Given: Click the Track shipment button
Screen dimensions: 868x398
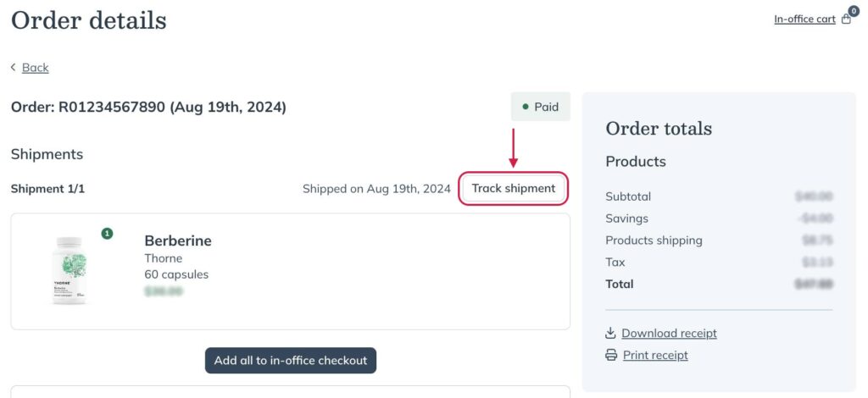Looking at the screenshot, I should [x=513, y=189].
